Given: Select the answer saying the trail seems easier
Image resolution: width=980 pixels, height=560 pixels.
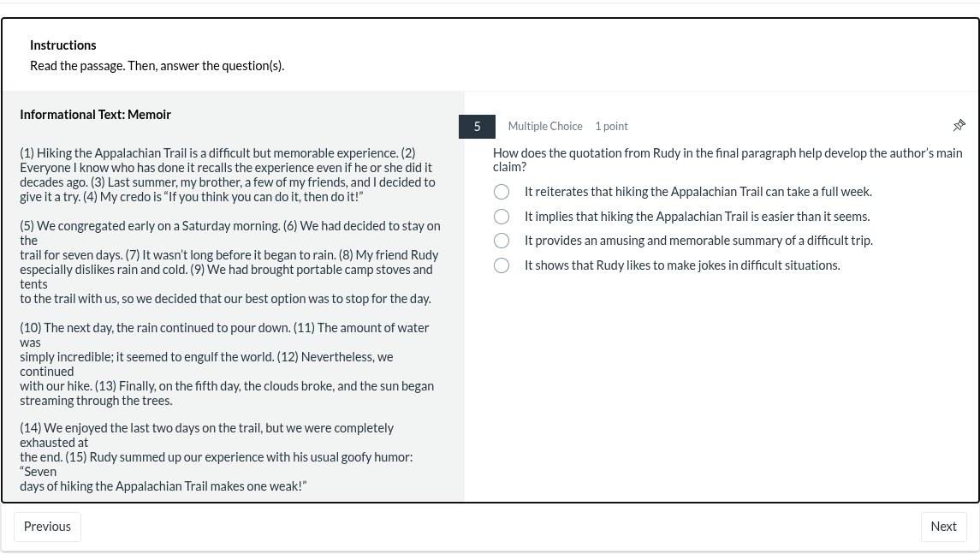Looking at the screenshot, I should coord(502,217).
